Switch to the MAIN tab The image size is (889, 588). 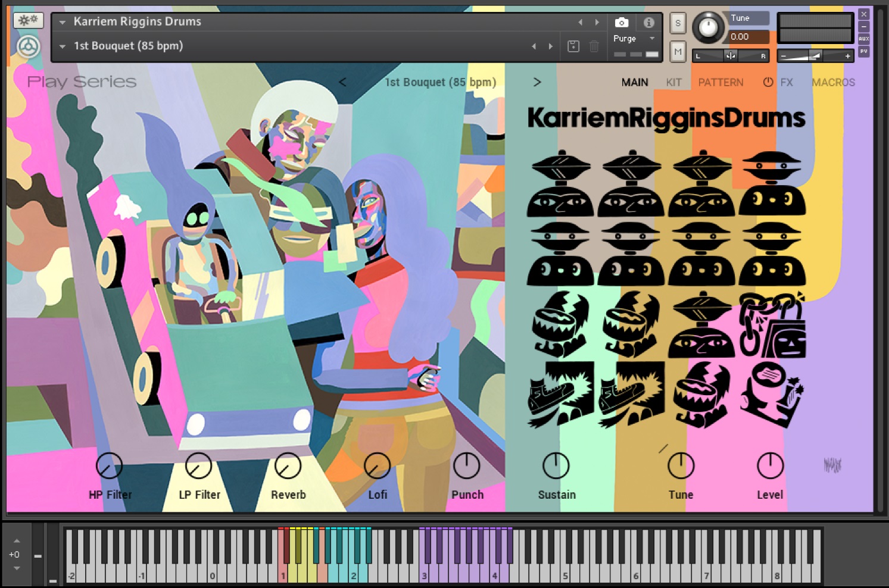pos(635,82)
